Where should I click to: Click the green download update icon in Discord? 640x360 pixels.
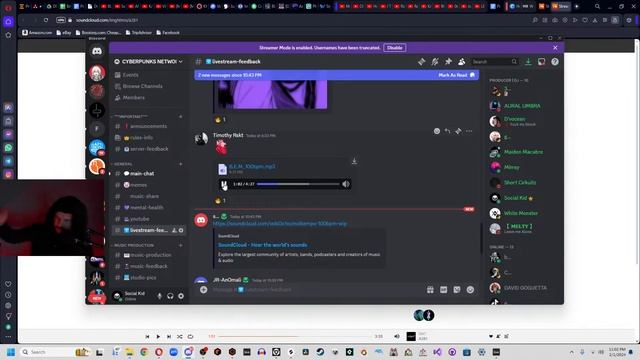pos(528,62)
